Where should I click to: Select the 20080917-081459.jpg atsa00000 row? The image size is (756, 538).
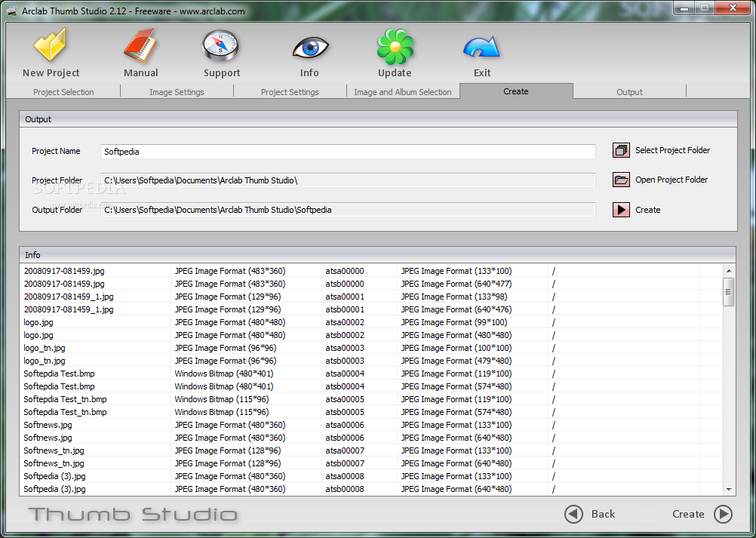(x=371, y=271)
